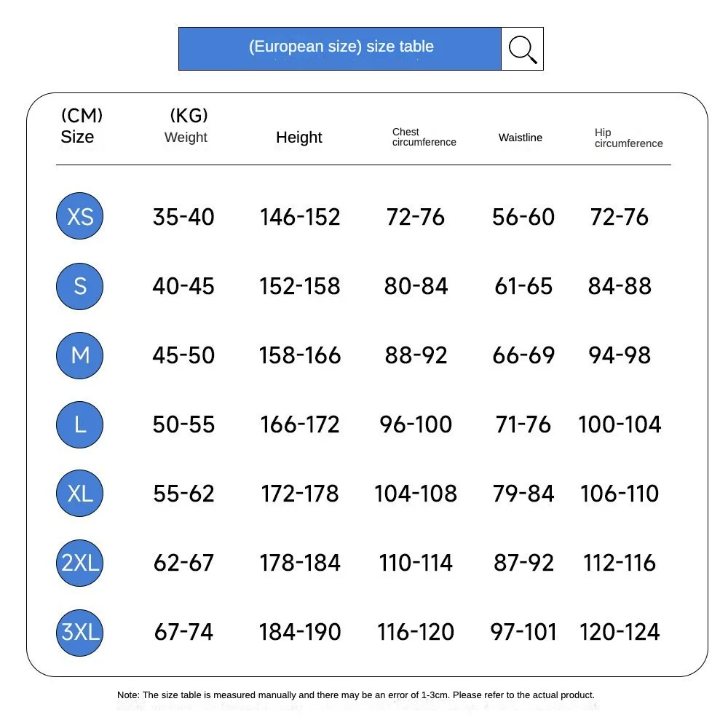Click the measurement error note text
The width and height of the screenshot is (728, 728).
click(x=356, y=695)
